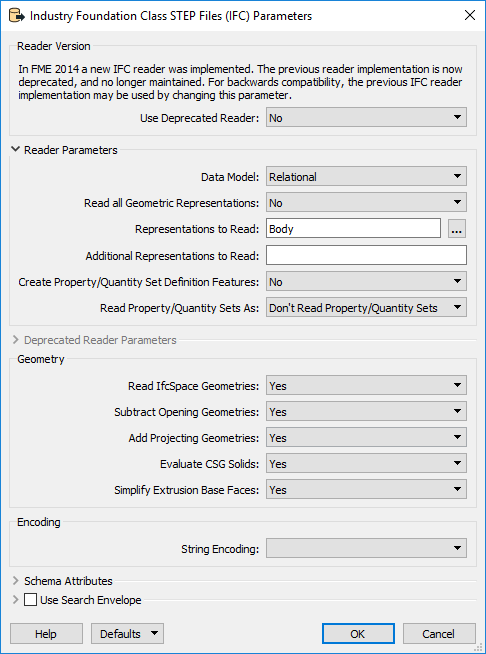Open the Subtract Opening Geometries dropdown
The height and width of the screenshot is (654, 486).
(366, 412)
